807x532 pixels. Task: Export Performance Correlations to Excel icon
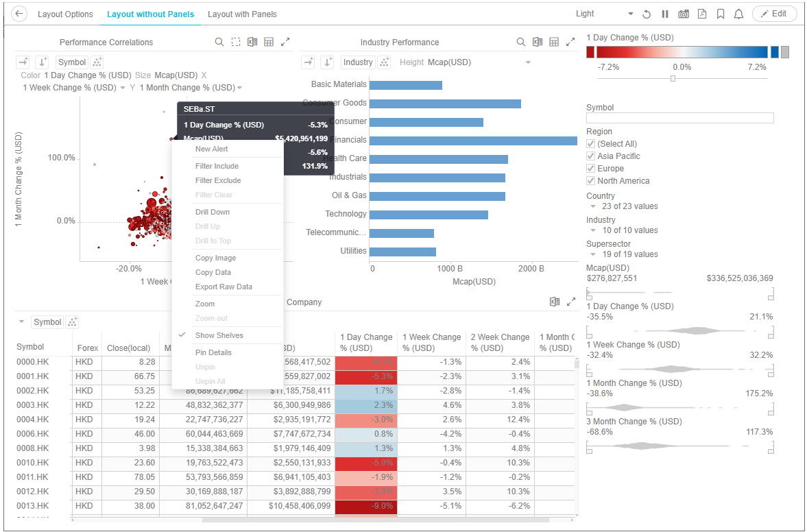(252, 42)
